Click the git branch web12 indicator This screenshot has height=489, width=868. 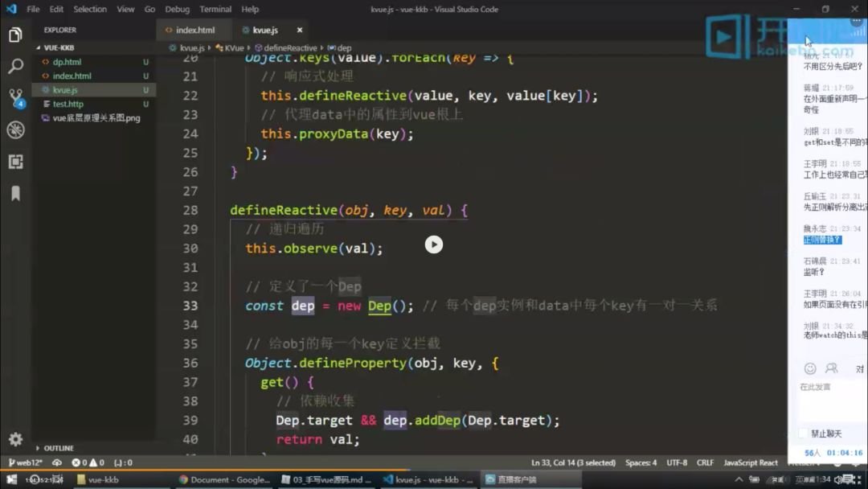click(26, 462)
